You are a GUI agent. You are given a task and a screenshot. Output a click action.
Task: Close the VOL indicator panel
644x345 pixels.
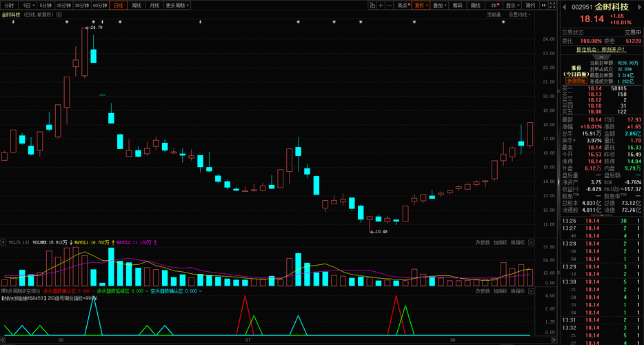(531, 242)
